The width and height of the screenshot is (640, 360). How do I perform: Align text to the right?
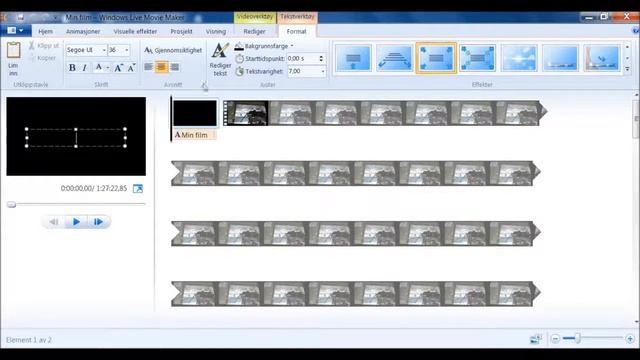[175, 67]
